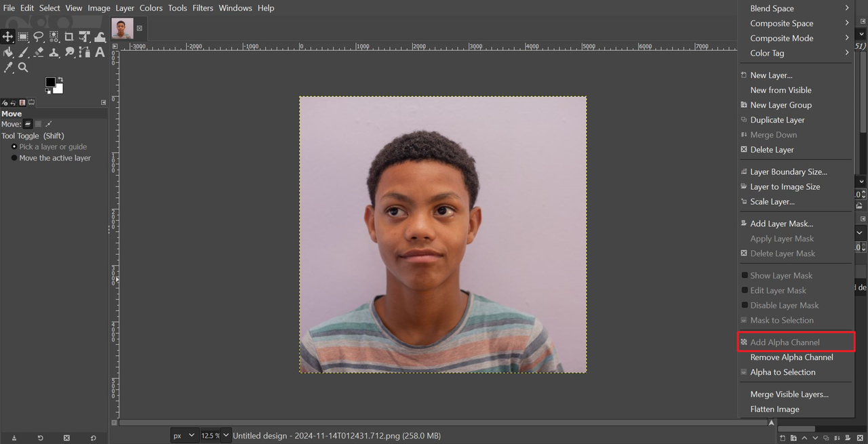
Task: Open the Filters menu
Action: click(203, 8)
